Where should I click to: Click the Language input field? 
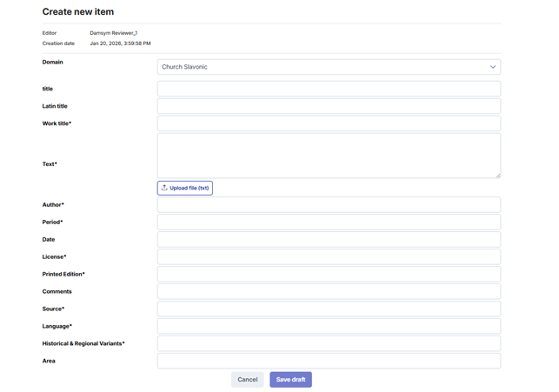tap(329, 327)
